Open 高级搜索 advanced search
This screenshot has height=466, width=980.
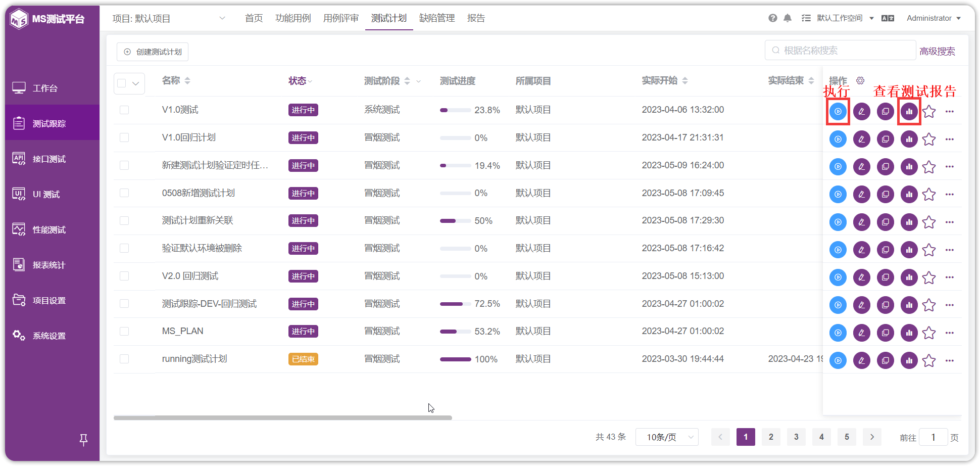click(937, 51)
